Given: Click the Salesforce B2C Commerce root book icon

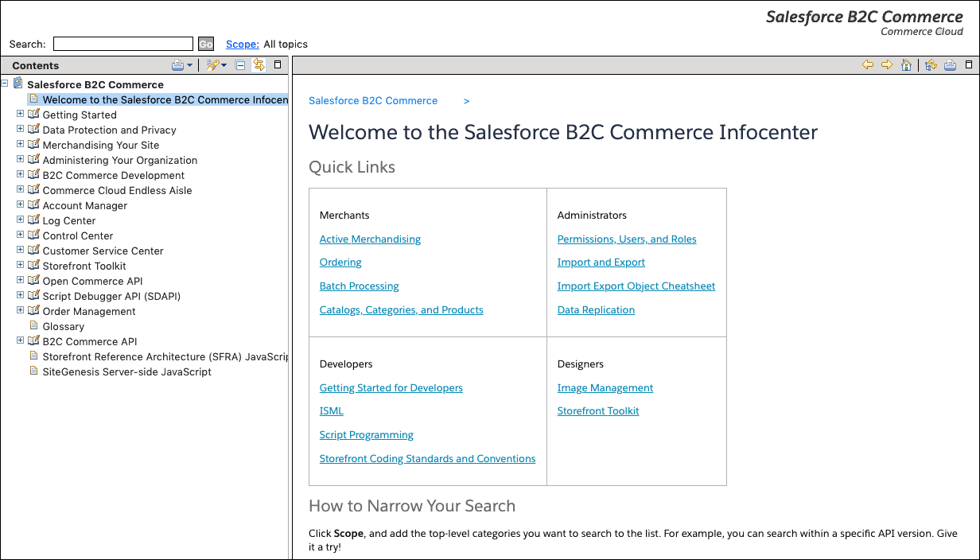Looking at the screenshot, I should [x=17, y=84].
